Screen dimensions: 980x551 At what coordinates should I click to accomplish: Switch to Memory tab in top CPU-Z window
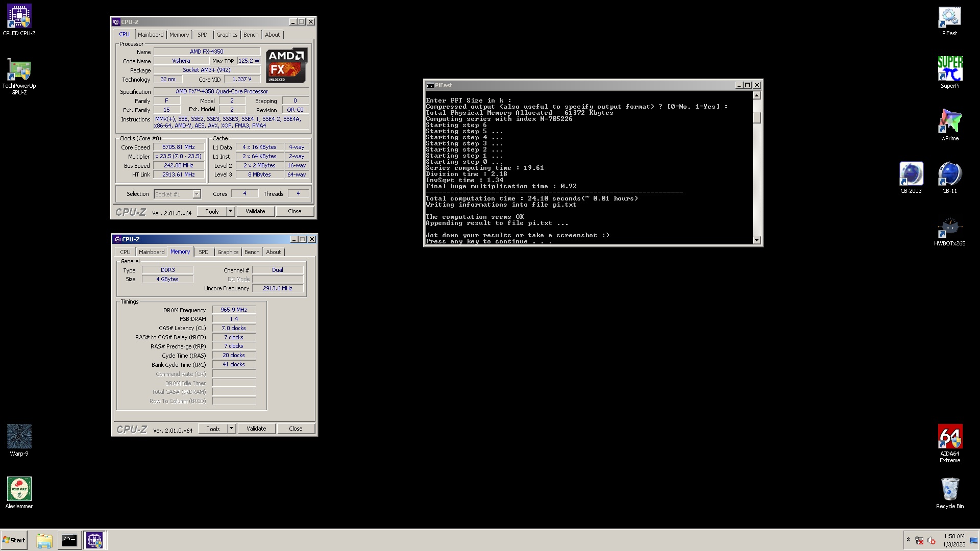tap(179, 35)
